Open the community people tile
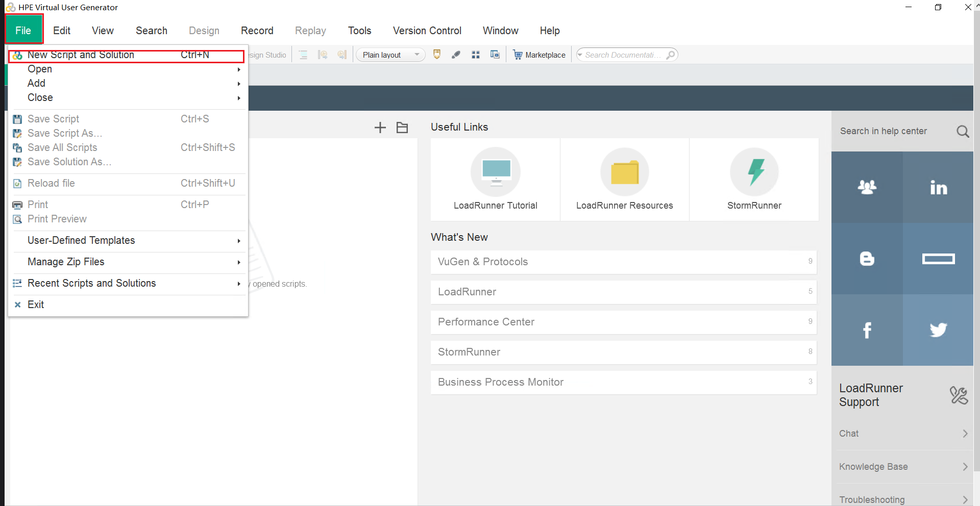 867,187
